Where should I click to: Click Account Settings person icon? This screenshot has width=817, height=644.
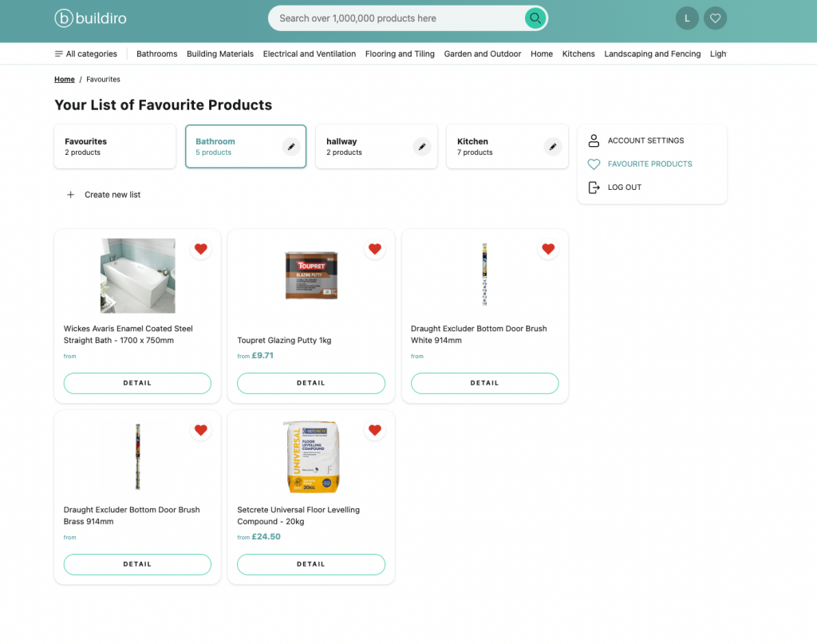[x=594, y=140]
